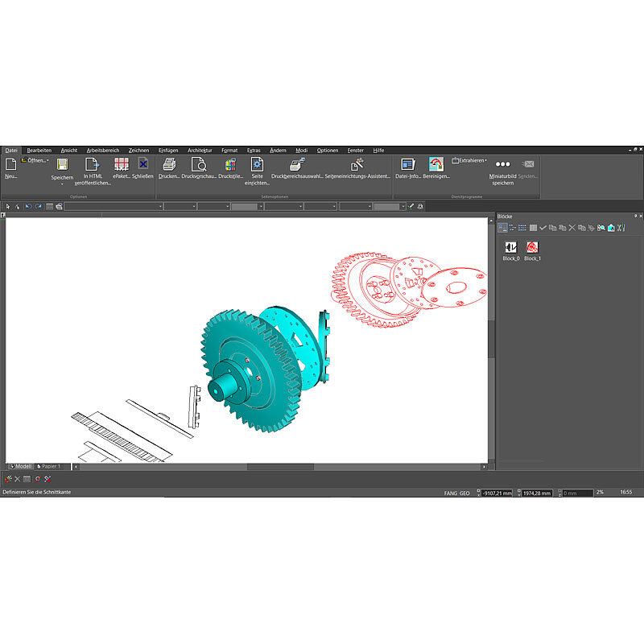The image size is (644, 644).
Task: Click the grid table icon in property toolbar
Action: [x=49, y=207]
